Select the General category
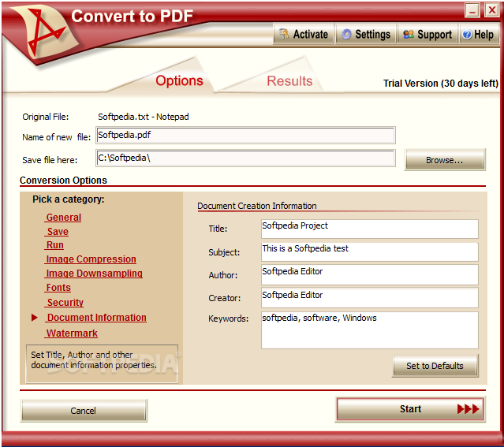The height and width of the screenshot is (447, 504). tap(63, 218)
